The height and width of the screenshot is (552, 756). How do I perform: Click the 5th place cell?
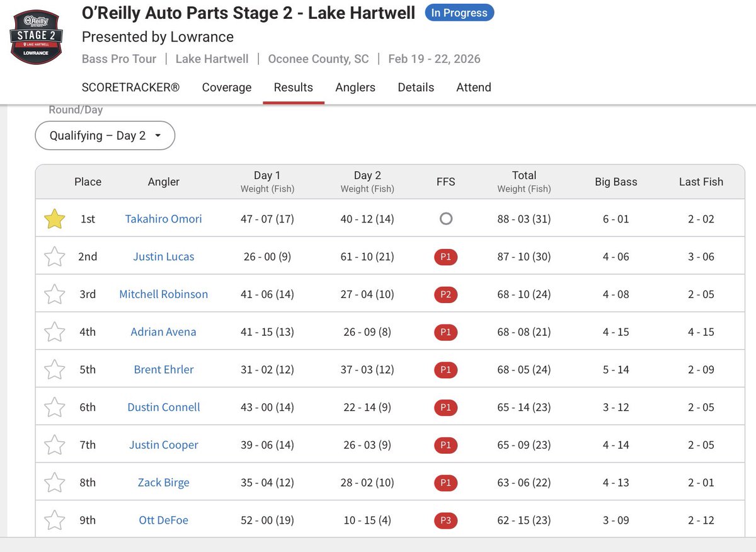point(88,370)
